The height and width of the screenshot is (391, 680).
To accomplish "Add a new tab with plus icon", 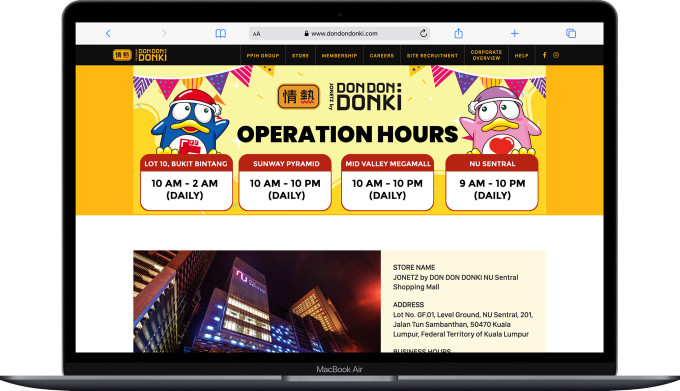I will [x=514, y=33].
